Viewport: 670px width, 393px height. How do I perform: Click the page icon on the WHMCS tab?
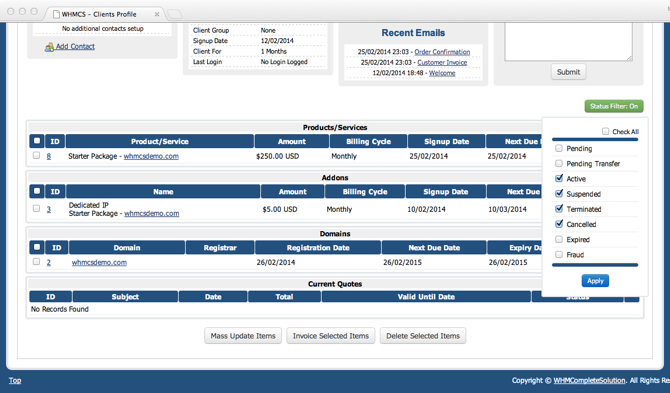56,14
